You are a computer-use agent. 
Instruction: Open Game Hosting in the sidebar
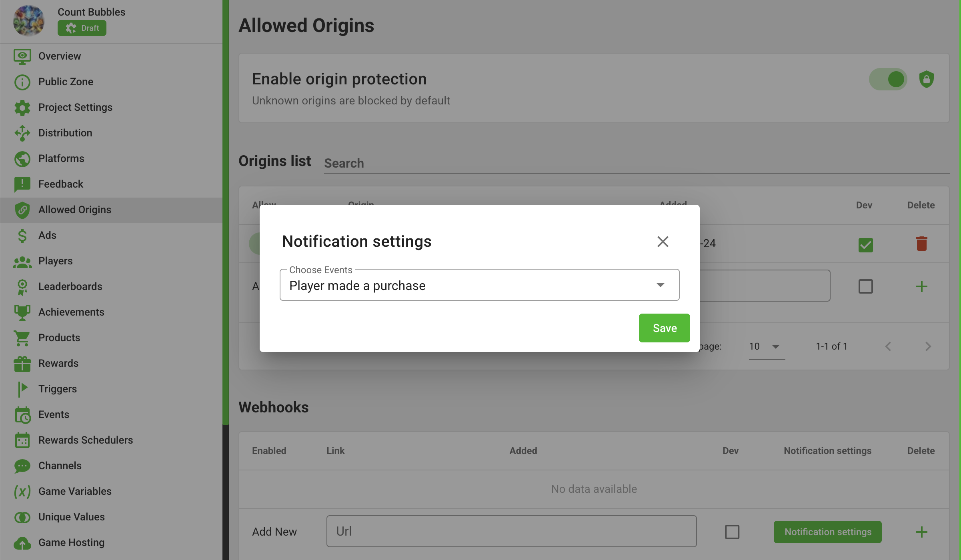click(111, 543)
